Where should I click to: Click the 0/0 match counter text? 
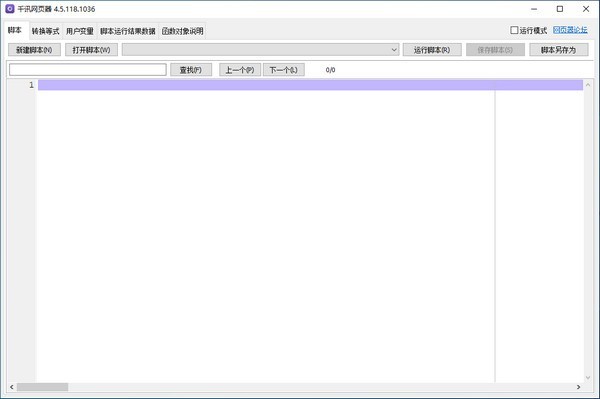[x=331, y=70]
